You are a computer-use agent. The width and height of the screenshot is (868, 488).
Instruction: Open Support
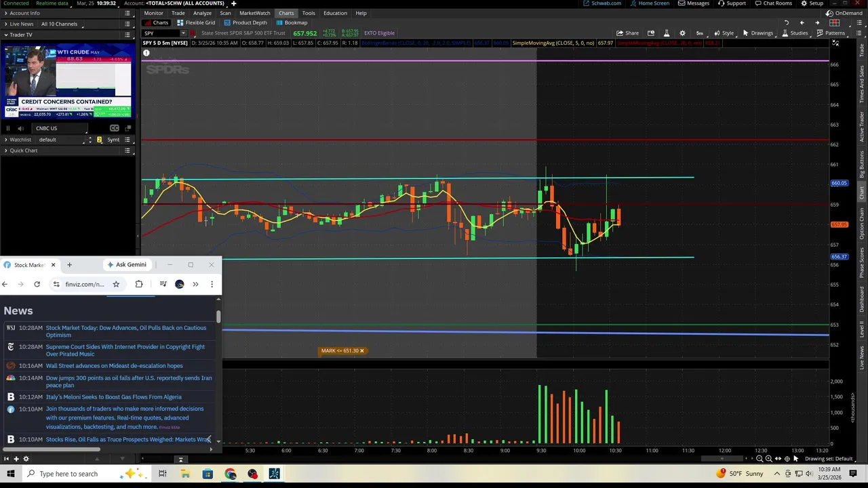point(732,3)
